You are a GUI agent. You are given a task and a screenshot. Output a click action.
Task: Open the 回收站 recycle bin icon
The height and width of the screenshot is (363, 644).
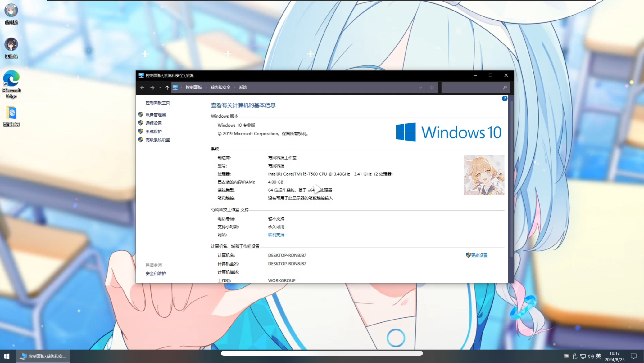tap(11, 48)
